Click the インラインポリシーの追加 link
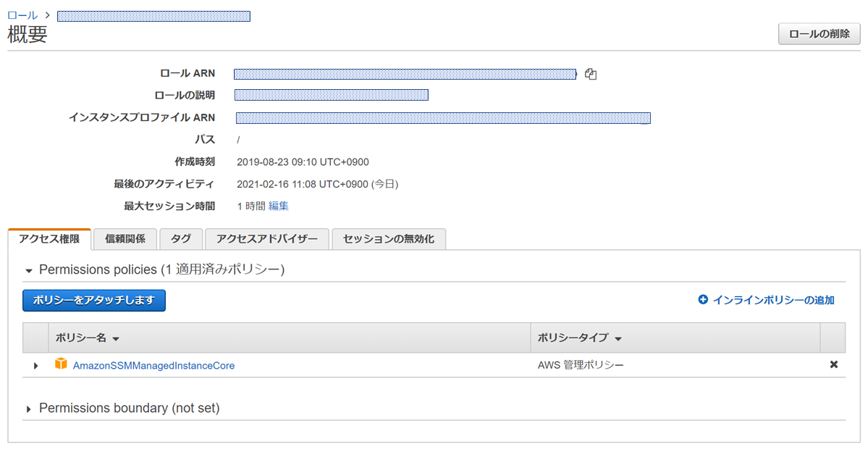 click(773, 300)
